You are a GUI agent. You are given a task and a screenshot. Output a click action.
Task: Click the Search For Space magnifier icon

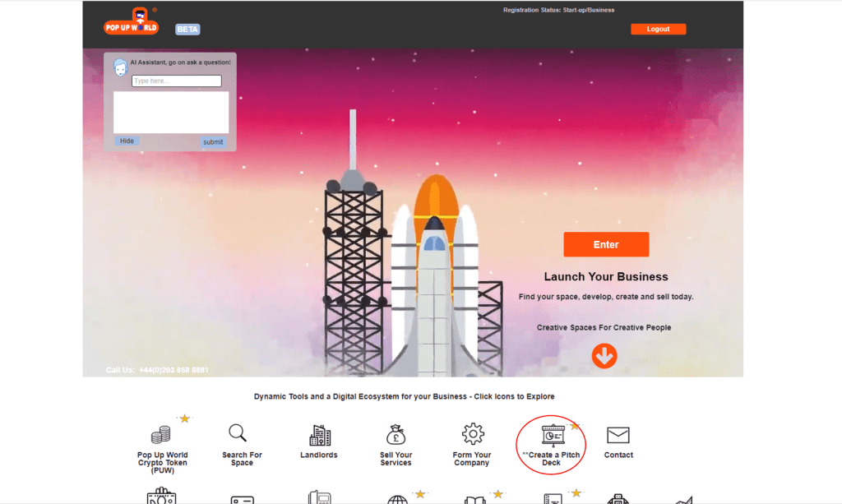[x=238, y=433]
